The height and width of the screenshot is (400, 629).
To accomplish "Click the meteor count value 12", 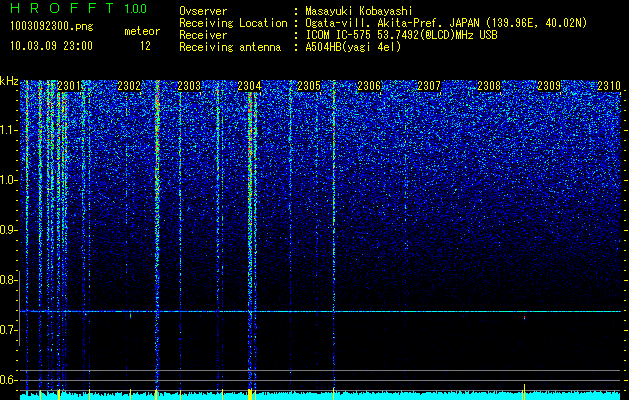I will pos(145,46).
